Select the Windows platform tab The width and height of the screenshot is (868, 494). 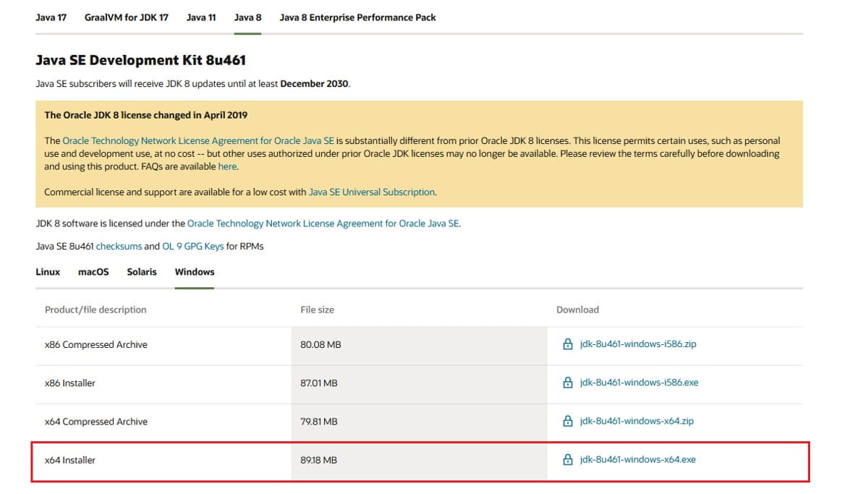[195, 272]
